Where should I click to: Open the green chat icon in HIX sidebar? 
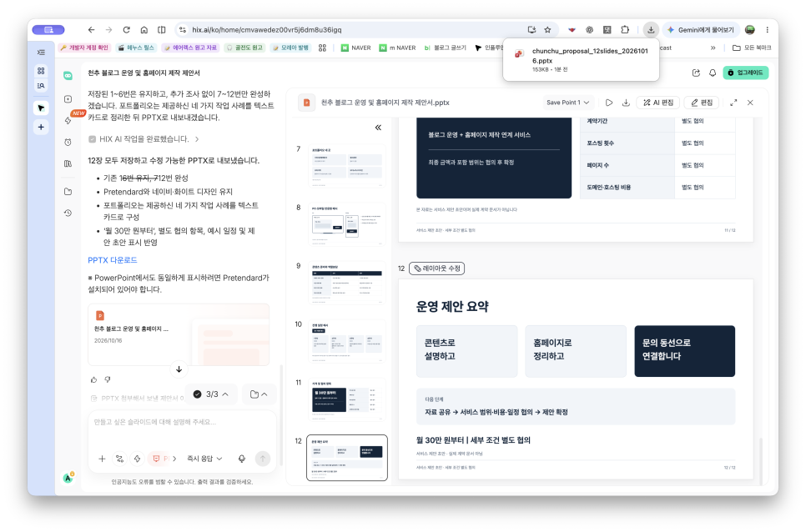pos(68,76)
